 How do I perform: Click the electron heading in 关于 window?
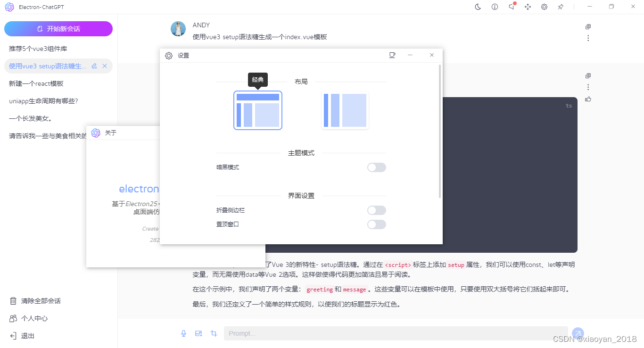(139, 189)
